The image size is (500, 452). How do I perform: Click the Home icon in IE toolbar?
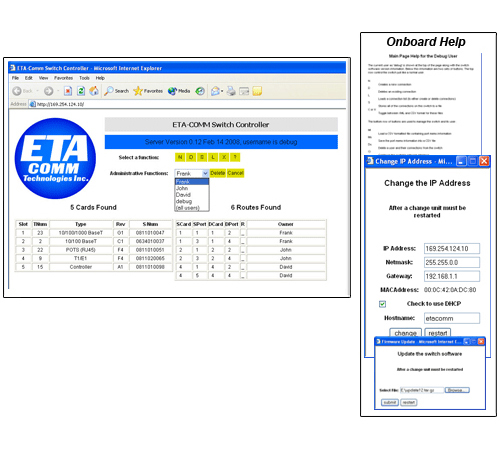(94, 91)
